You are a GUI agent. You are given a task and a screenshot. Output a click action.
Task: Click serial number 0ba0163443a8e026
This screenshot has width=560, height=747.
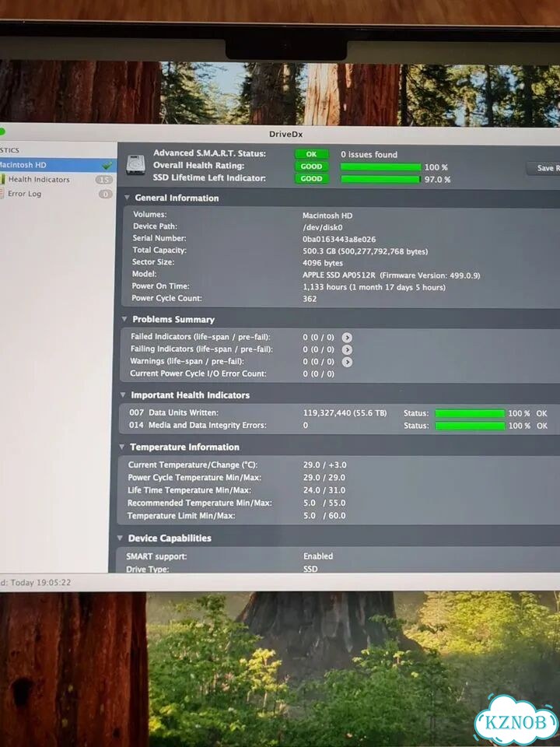pos(339,239)
